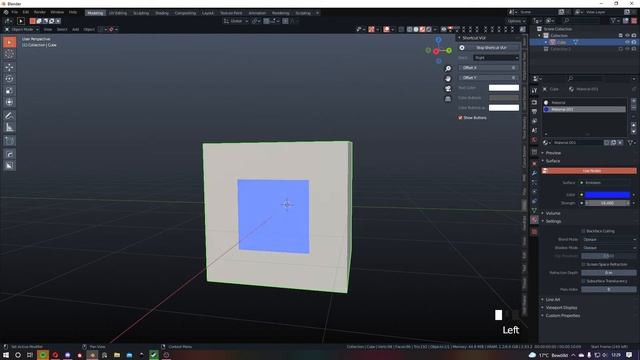Image resolution: width=640 pixels, height=360 pixels.
Task: Add a material slot with plus
Action: click(633, 100)
